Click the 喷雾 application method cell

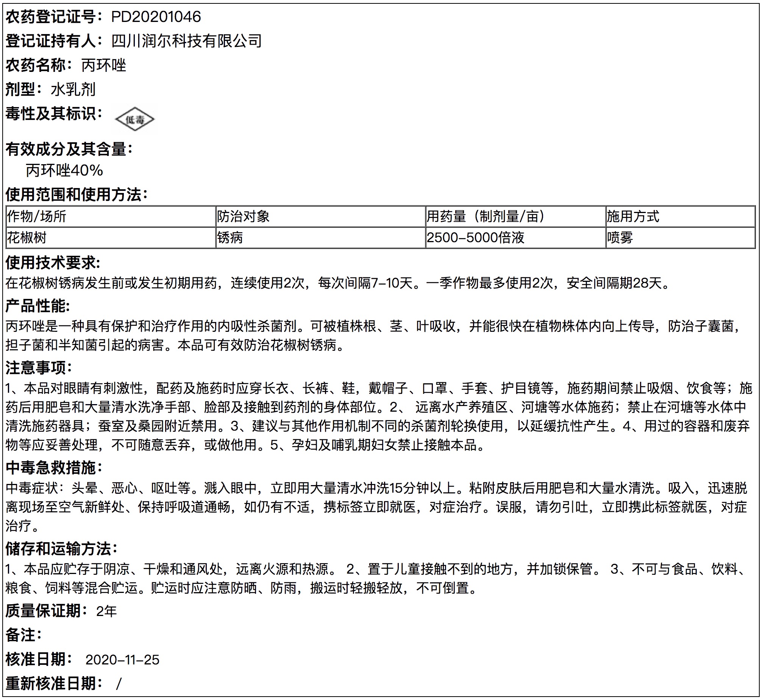(620, 238)
